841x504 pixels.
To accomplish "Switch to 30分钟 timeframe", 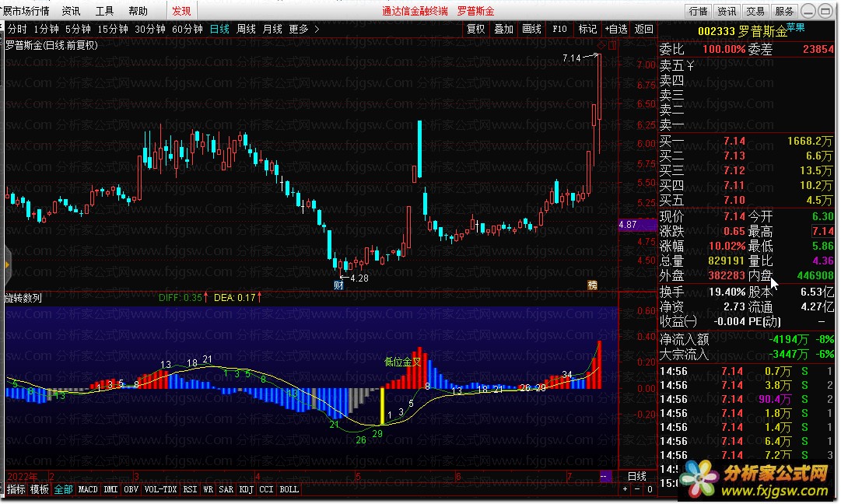I will 149,29.
